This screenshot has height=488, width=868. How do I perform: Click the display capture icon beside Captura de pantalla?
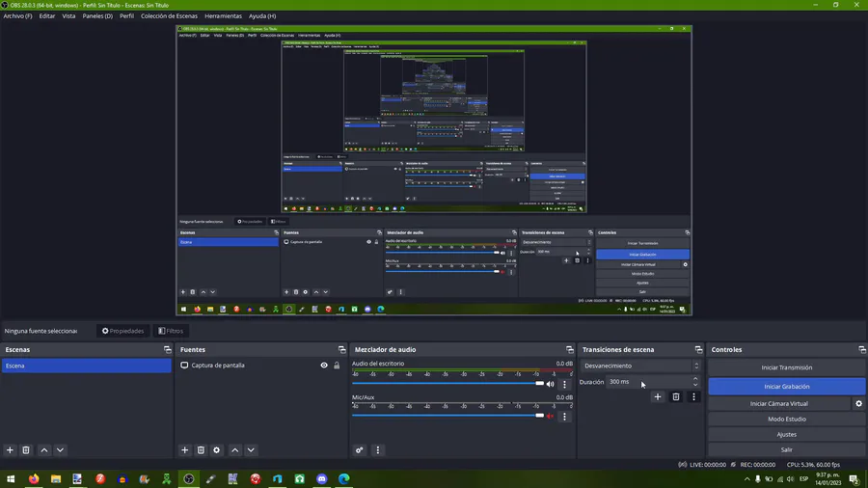[x=184, y=366]
